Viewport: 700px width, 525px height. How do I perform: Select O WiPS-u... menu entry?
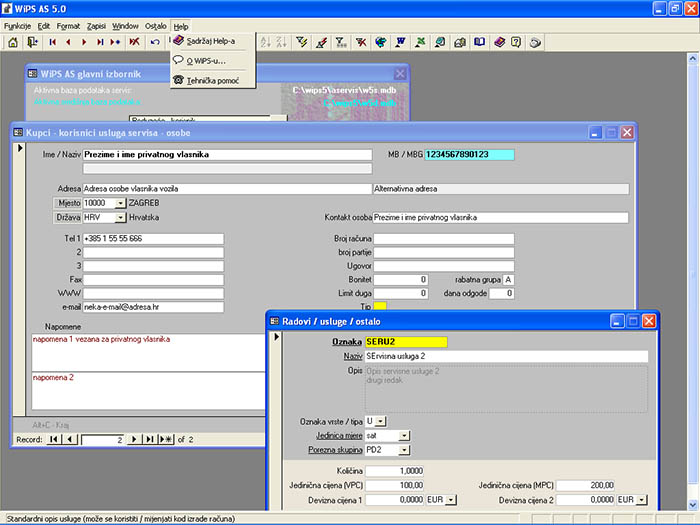click(x=213, y=61)
